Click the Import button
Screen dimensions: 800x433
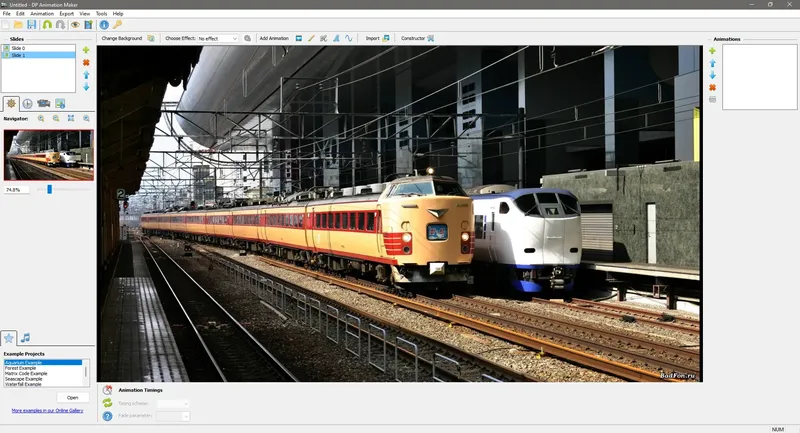(372, 38)
